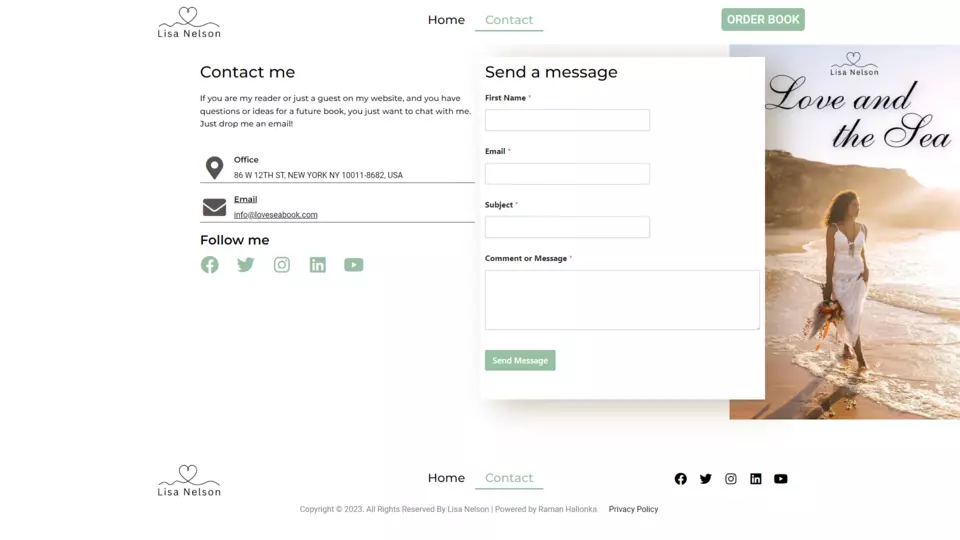This screenshot has width=960, height=540.
Task: Open the green LinkedIn icon under Follow me
Action: coord(318,264)
